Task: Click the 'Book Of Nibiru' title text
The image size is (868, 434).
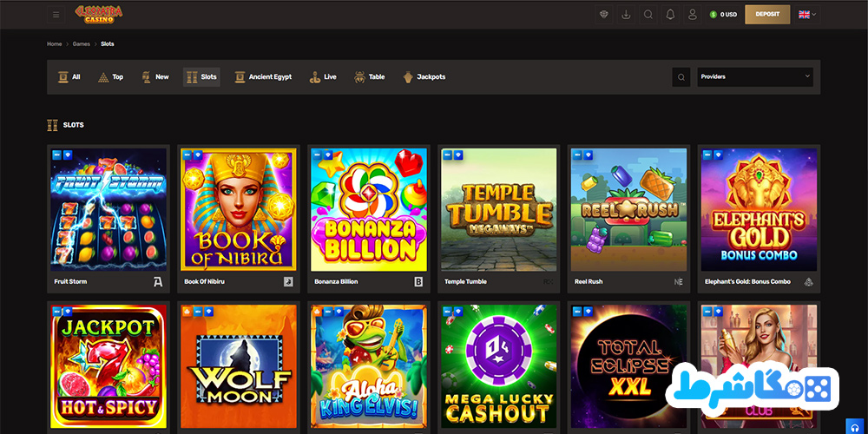Action: tap(204, 282)
